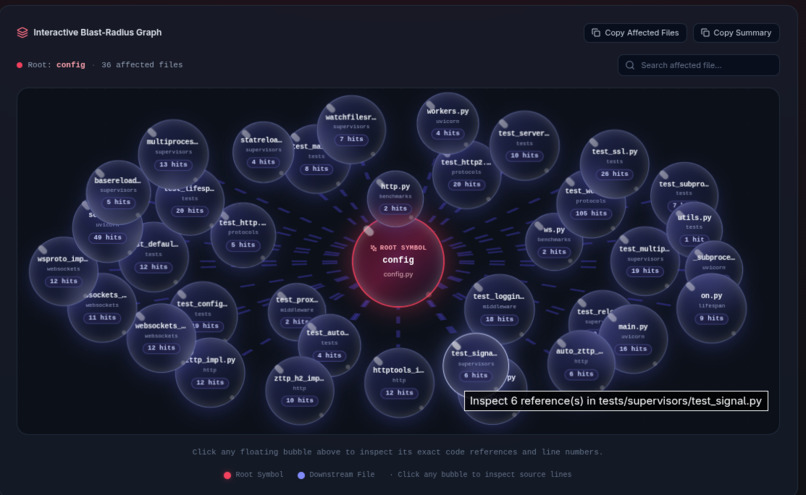The height and width of the screenshot is (495, 806).
Task: Click the magnifier icon in search box
Action: pyautogui.click(x=630, y=65)
